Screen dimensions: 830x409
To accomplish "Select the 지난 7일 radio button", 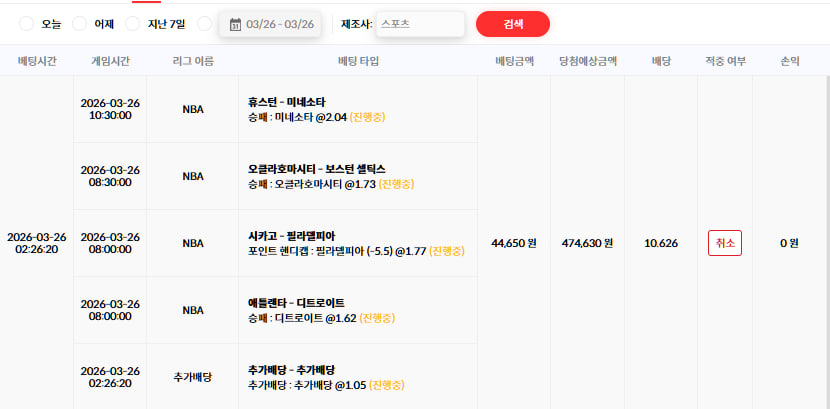I will [132, 24].
